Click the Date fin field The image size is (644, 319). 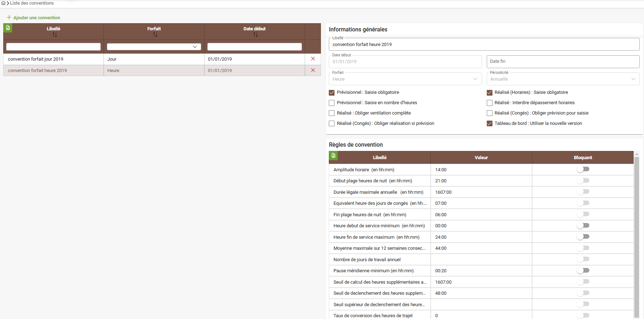click(x=563, y=62)
